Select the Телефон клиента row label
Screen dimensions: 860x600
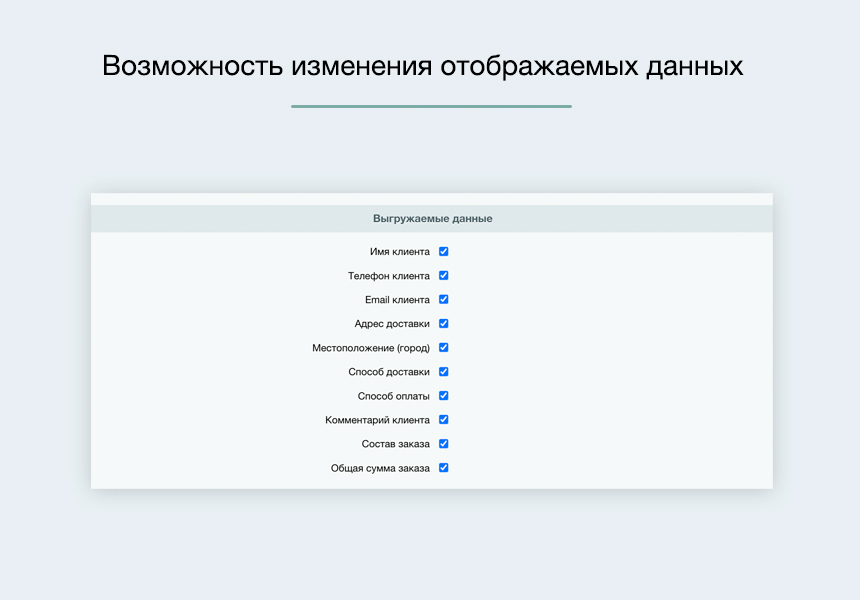tap(387, 275)
